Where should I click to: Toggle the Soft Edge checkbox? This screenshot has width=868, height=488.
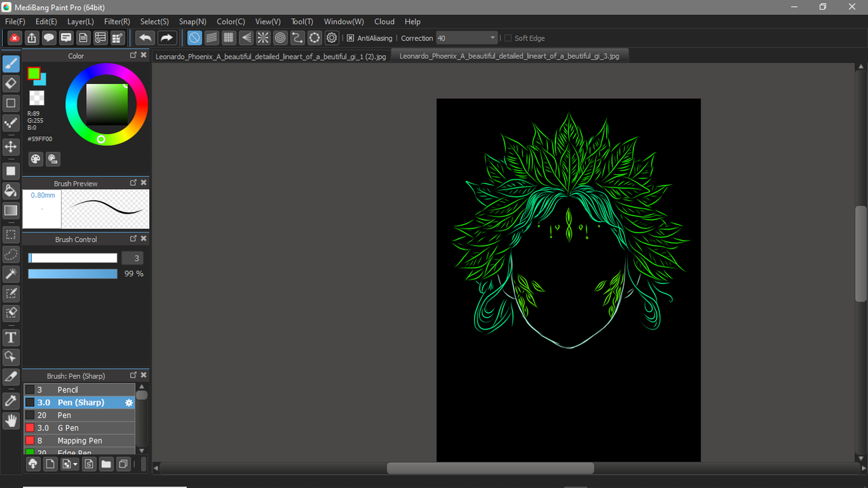point(508,38)
